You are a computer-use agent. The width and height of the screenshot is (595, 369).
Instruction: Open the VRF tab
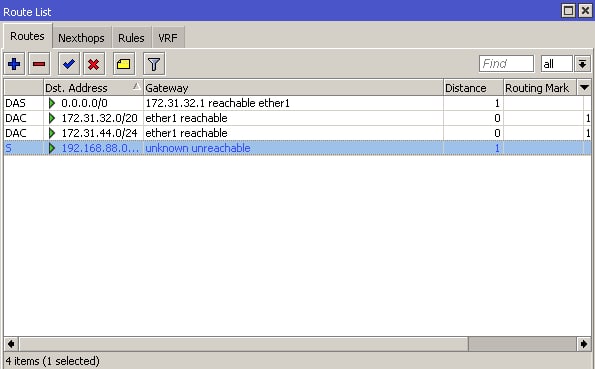(x=168, y=38)
